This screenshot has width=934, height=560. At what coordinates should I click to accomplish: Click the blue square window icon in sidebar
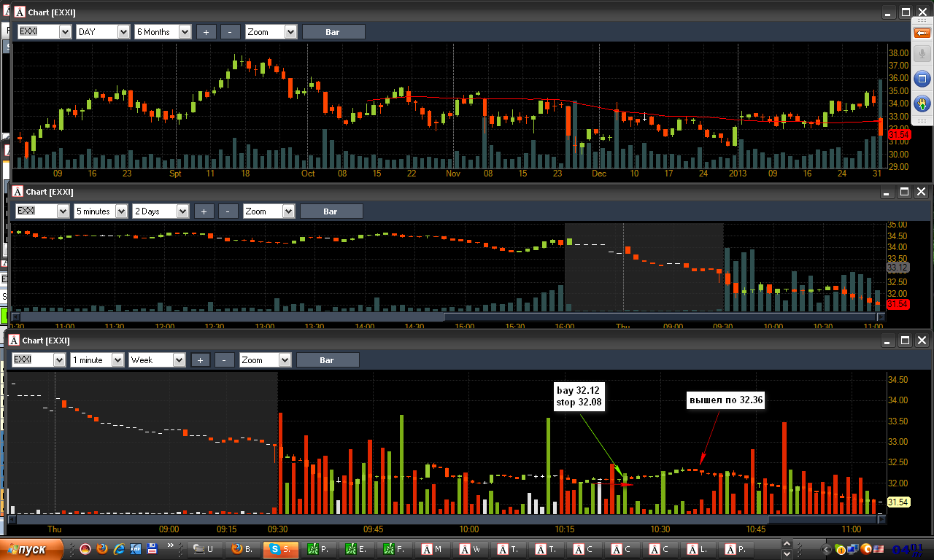[922, 79]
